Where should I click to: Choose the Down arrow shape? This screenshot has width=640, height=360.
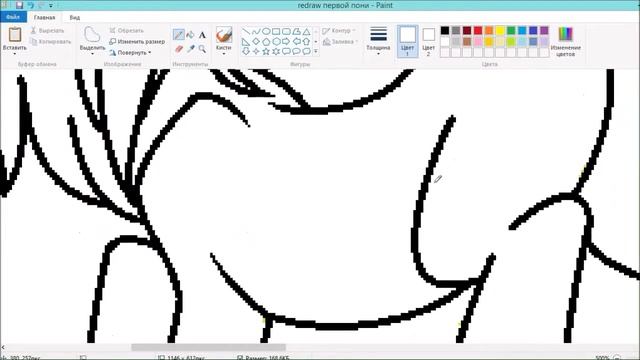click(x=246, y=51)
